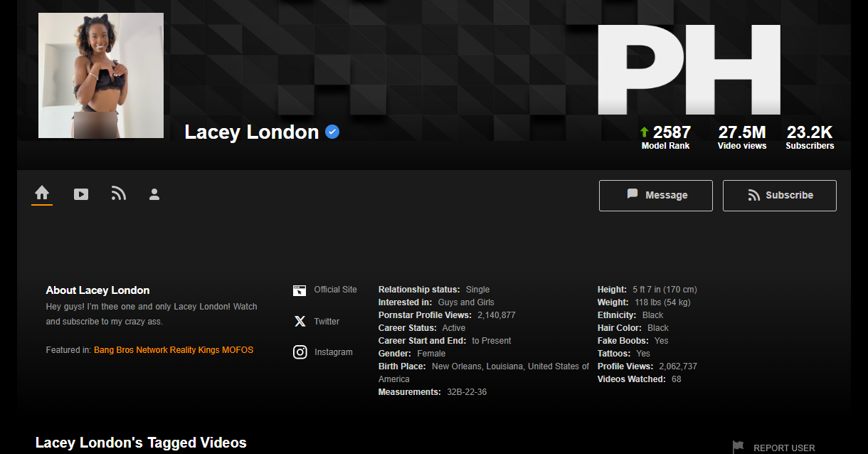Click the REPORT USER link
This screenshot has width=868, height=454.
784,448
